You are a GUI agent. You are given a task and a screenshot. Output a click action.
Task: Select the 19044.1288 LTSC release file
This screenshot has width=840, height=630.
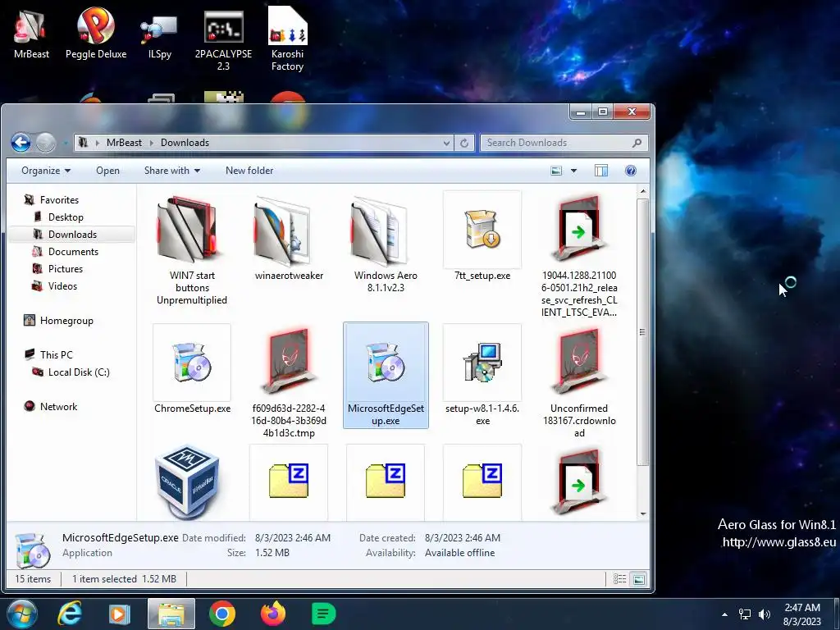tap(579, 256)
